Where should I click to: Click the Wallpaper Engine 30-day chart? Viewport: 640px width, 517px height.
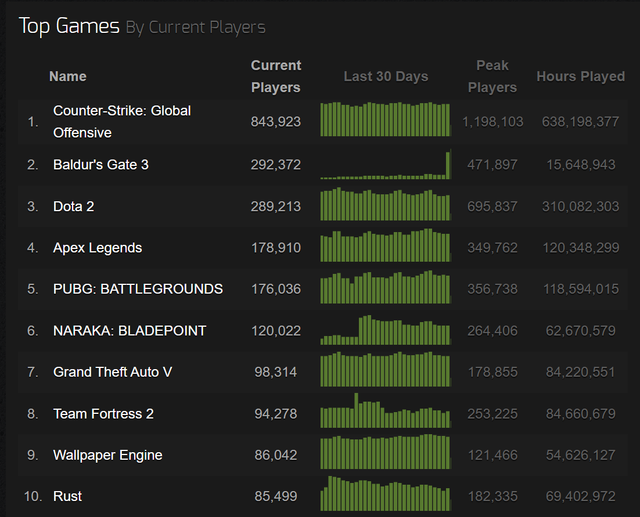point(386,452)
